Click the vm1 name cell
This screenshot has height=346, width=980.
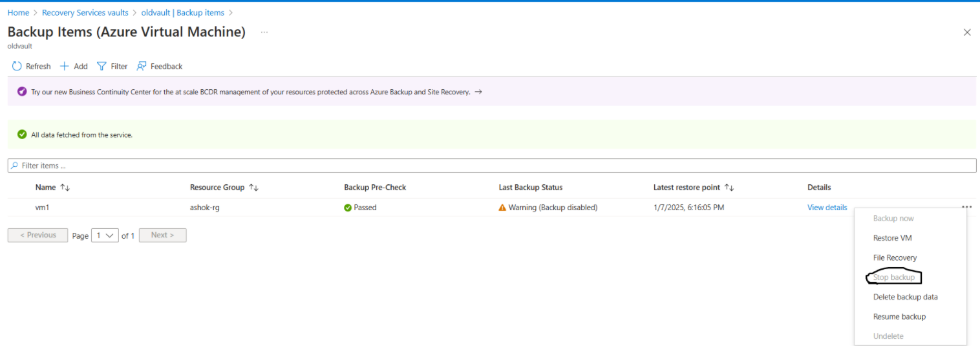tap(43, 208)
